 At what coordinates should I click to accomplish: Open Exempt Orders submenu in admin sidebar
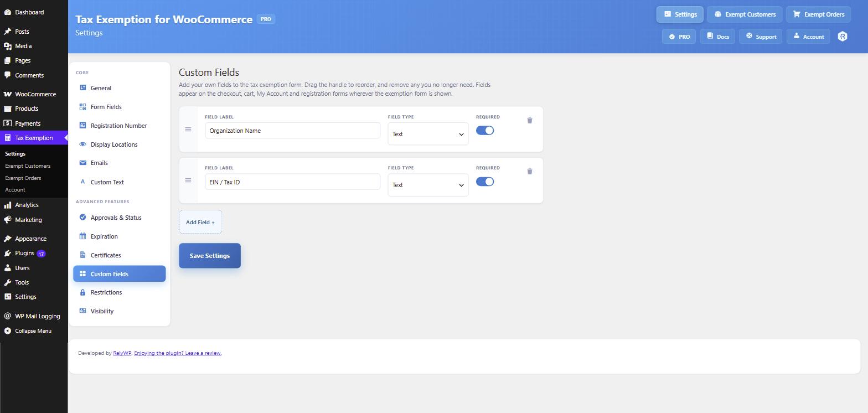click(x=23, y=178)
